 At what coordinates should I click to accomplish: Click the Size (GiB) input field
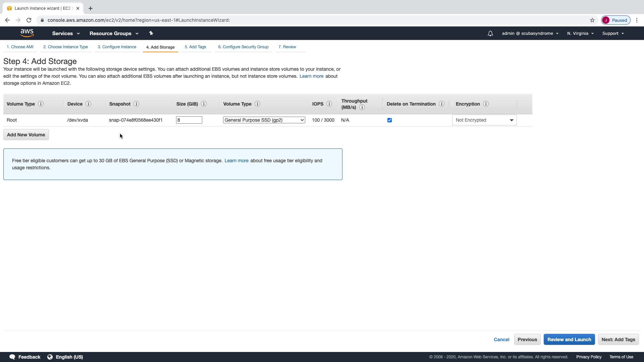189,120
